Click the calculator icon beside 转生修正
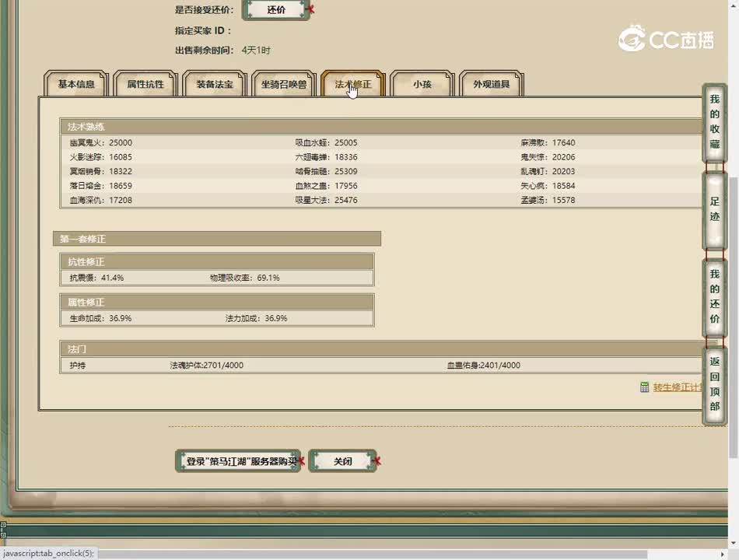This screenshot has width=739, height=560. [644, 387]
